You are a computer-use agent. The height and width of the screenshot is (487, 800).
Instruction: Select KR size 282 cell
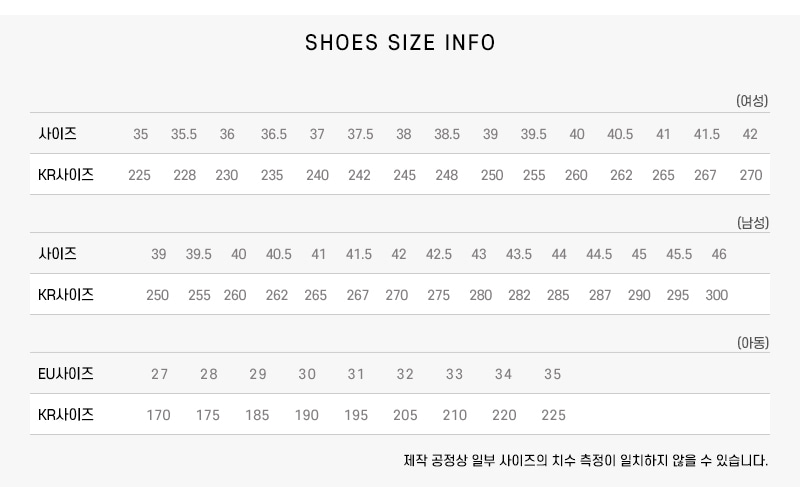pos(520,295)
